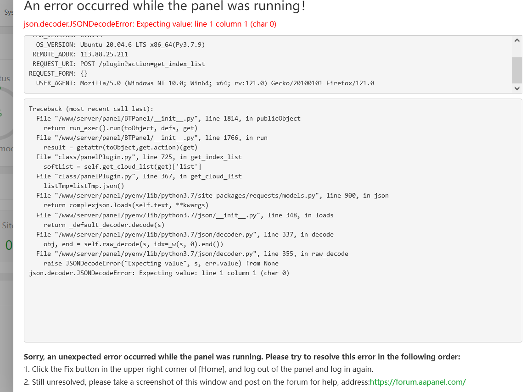The image size is (532, 392).
Task: Click the bold "Sorry, an unexpected error" text
Action: click(241, 357)
